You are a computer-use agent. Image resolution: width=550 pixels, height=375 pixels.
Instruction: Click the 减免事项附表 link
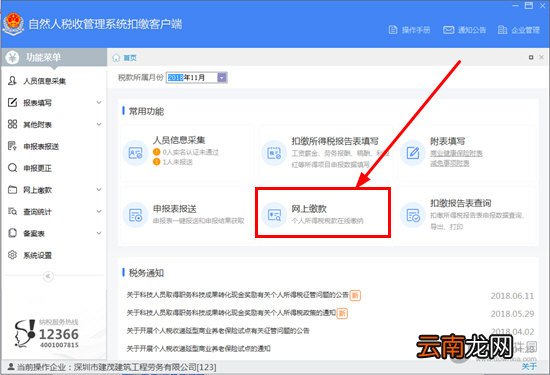tap(450, 163)
